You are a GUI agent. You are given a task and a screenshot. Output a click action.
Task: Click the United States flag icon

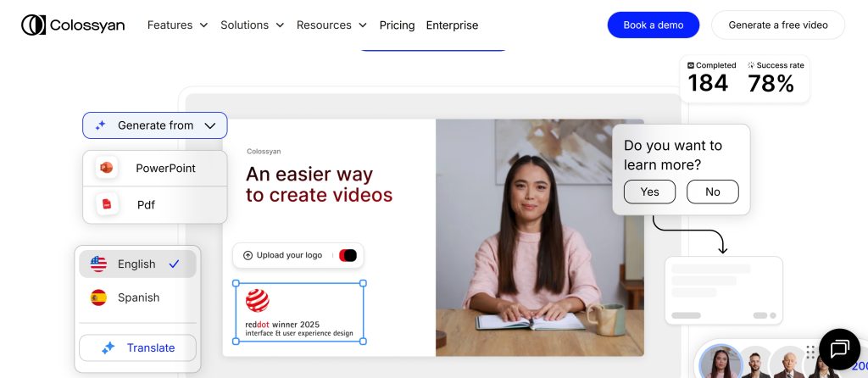point(99,264)
